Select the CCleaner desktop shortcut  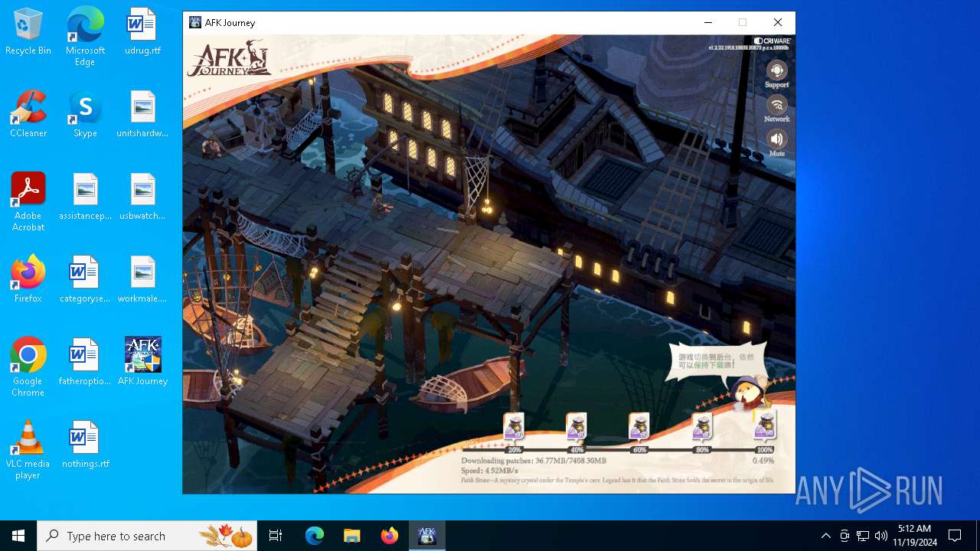[x=28, y=115]
